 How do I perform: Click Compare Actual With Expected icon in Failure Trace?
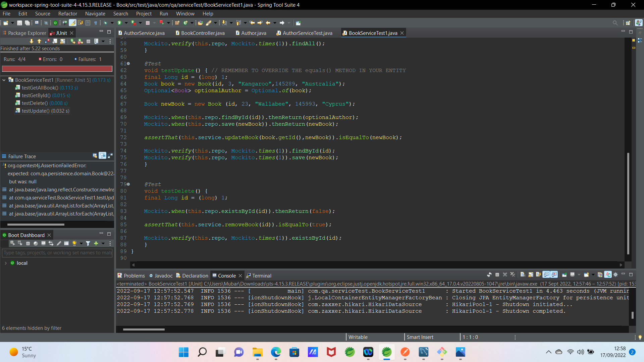coord(110,156)
